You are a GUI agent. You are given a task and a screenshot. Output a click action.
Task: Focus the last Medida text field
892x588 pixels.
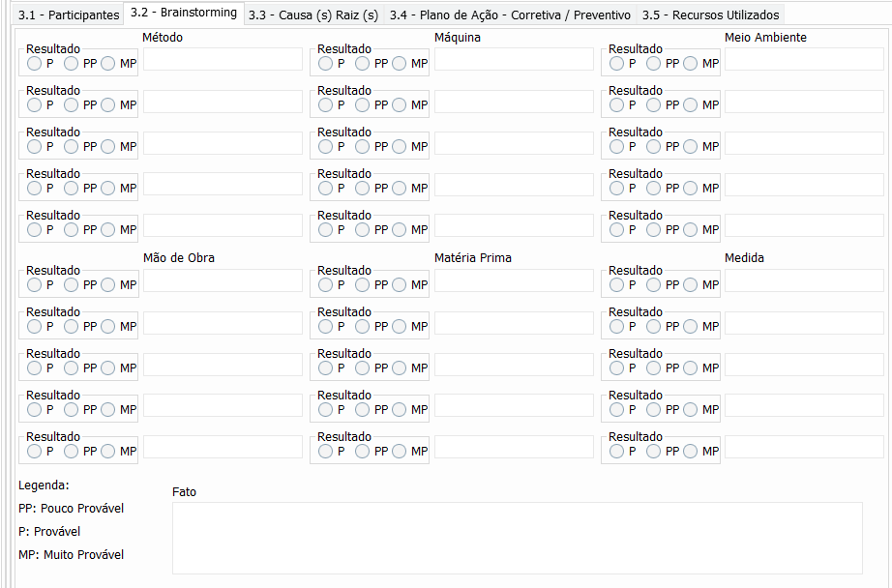(804, 448)
